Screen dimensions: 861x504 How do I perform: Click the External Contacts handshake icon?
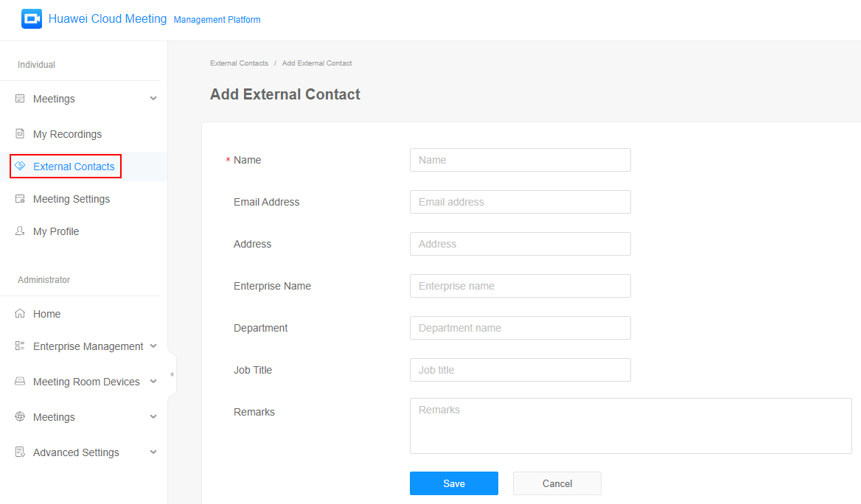coord(20,166)
